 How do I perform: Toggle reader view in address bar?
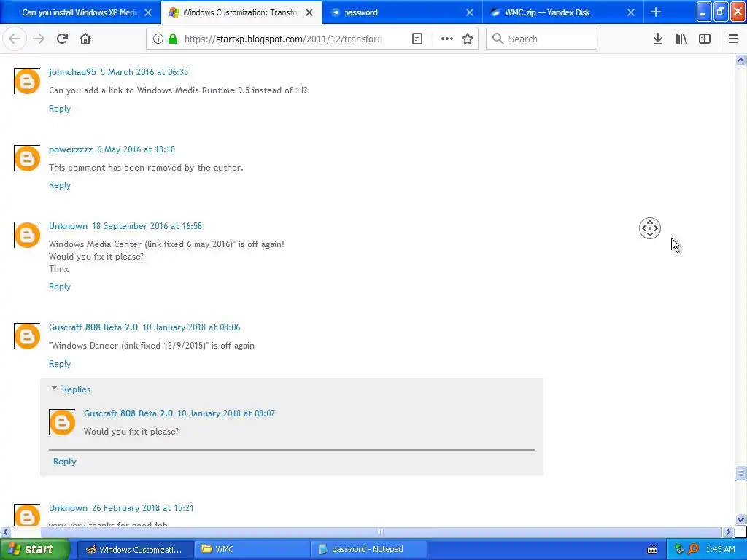point(417,39)
